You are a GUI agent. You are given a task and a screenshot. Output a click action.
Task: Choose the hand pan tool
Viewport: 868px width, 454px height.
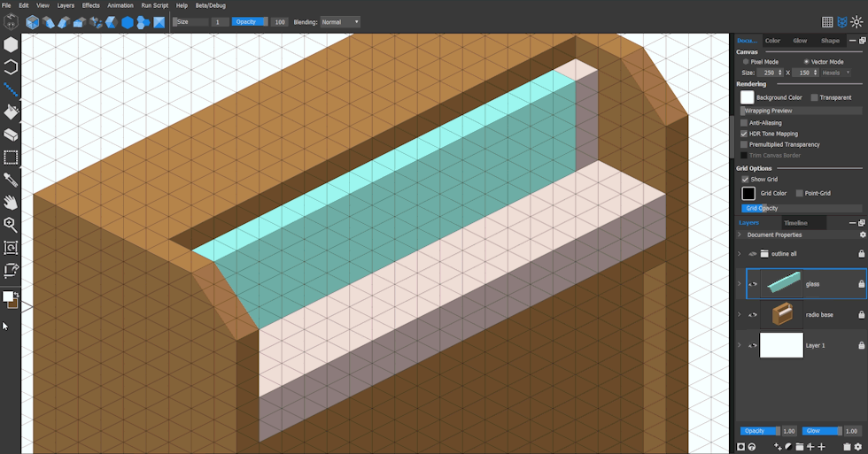click(11, 203)
